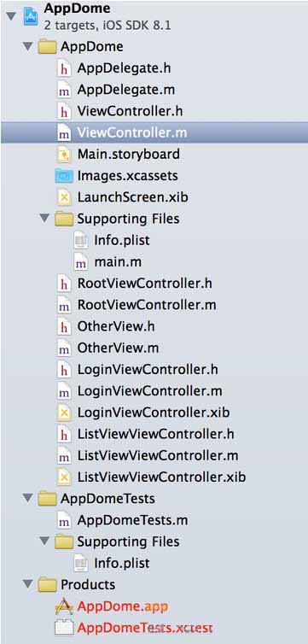Click the Images.xcassets blue folder icon
The width and height of the screenshot is (308, 644).
tap(64, 176)
